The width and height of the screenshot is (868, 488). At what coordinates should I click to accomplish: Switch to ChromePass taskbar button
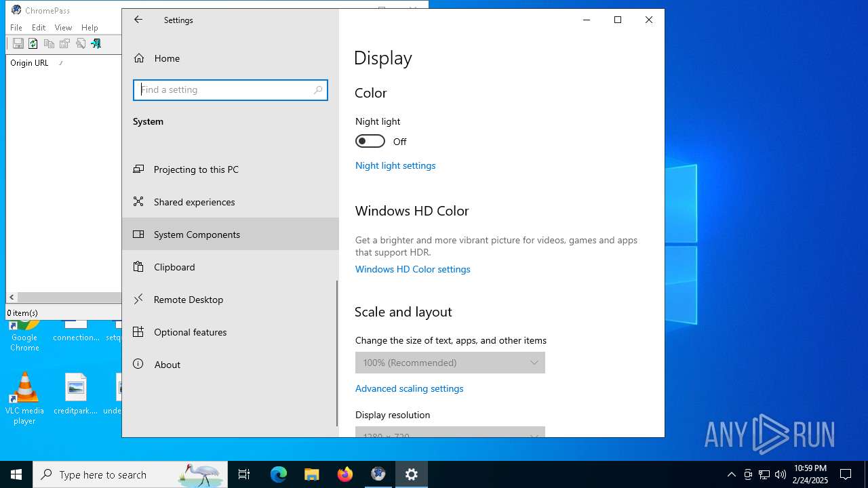coord(378,474)
